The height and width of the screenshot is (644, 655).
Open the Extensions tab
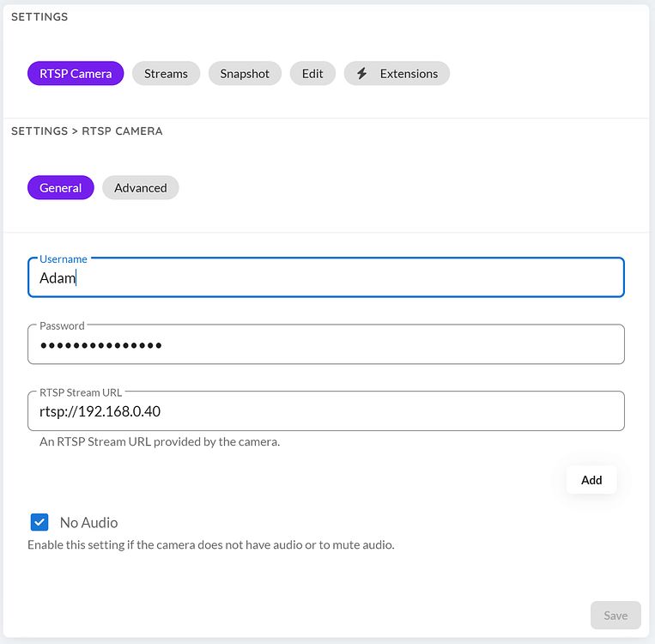(397, 74)
